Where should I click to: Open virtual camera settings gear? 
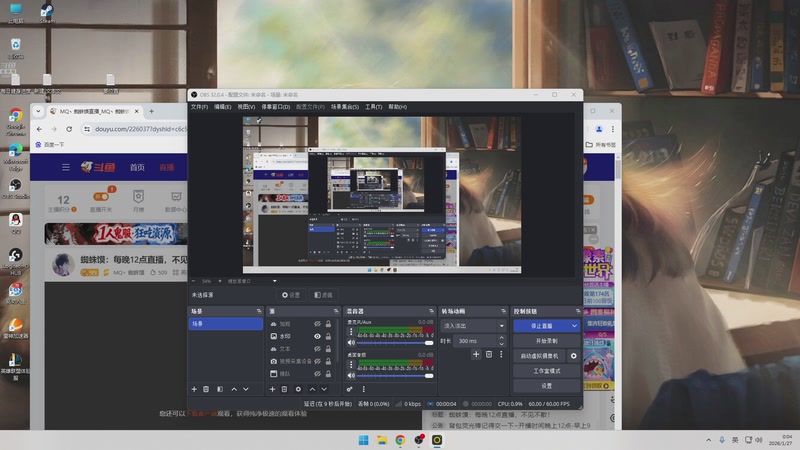573,356
